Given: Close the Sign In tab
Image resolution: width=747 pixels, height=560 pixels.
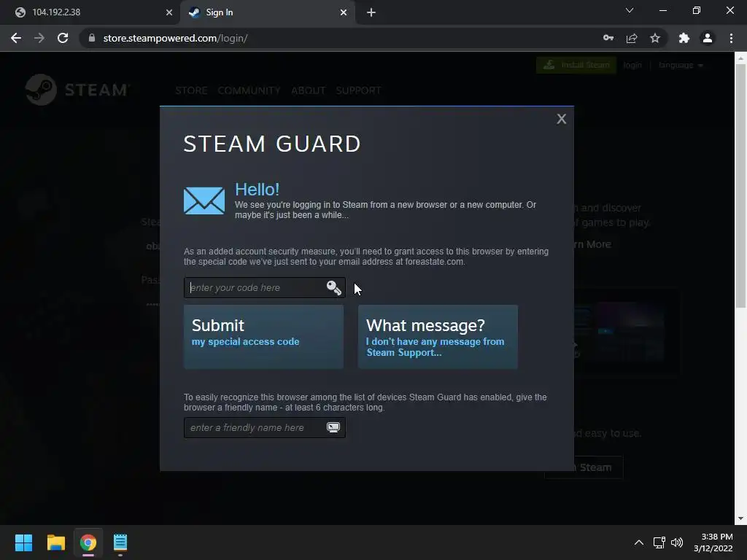Looking at the screenshot, I should 344,12.
